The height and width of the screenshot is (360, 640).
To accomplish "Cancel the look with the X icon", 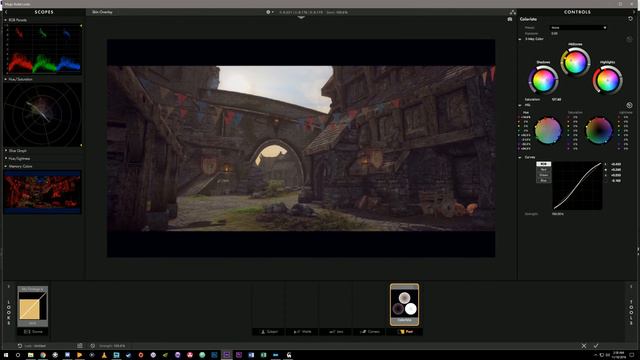I will tap(584, 346).
